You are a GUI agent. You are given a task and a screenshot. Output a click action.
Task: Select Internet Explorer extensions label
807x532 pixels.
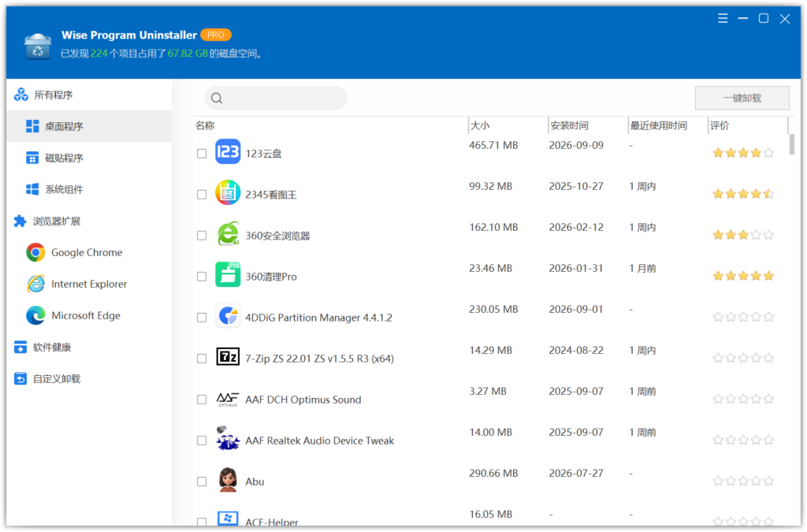tap(89, 284)
